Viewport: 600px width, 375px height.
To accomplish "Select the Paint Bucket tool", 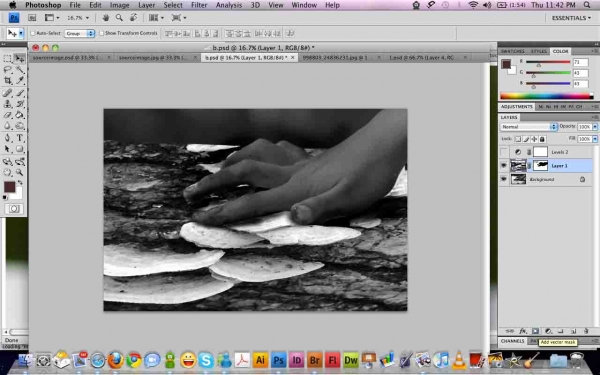I will 20,115.
